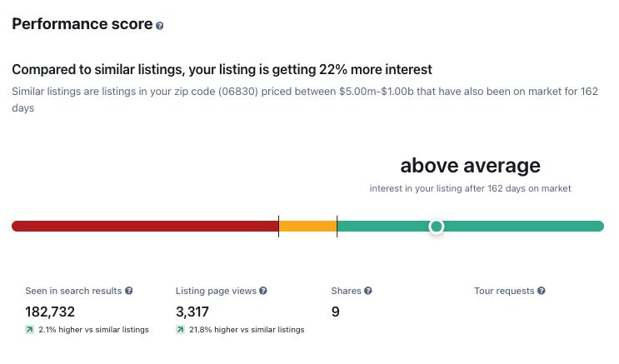Click the up-arrow icon beside 21.8% higher

tap(180, 330)
